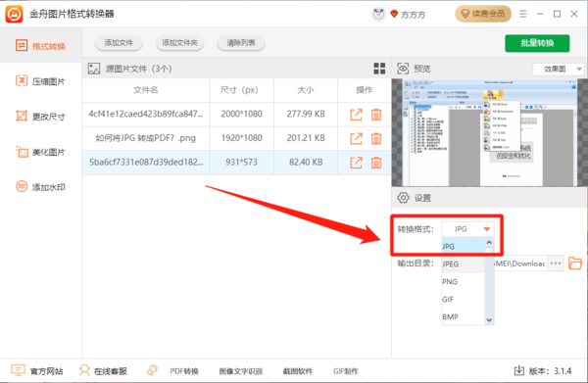
Task: Click the 添加文件夹 button
Action: (x=179, y=43)
